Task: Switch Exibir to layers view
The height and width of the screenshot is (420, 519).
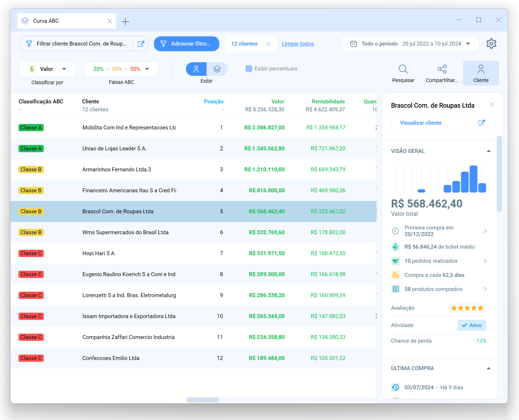Action: point(217,69)
